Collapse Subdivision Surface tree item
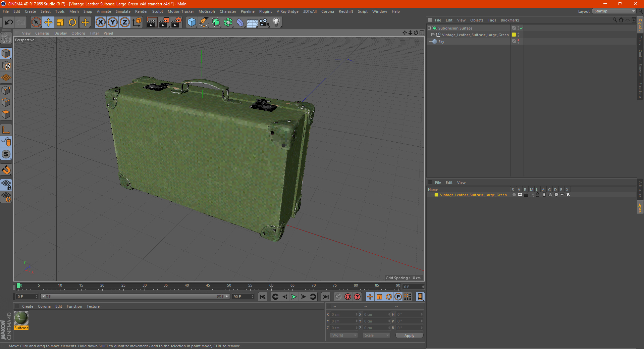 pos(429,28)
